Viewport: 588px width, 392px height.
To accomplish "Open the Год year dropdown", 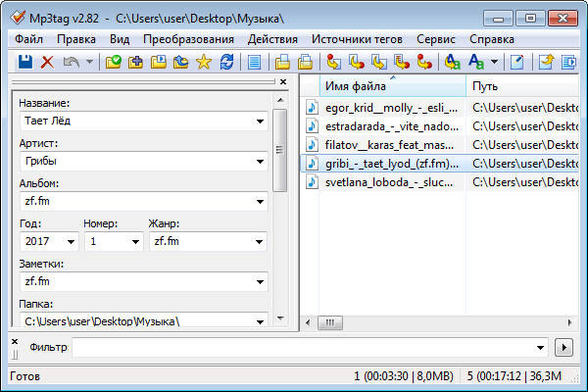I will point(72,241).
